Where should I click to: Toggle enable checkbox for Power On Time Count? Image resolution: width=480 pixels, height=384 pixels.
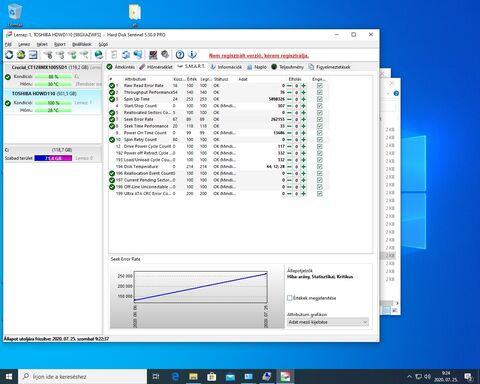pyautogui.click(x=320, y=133)
